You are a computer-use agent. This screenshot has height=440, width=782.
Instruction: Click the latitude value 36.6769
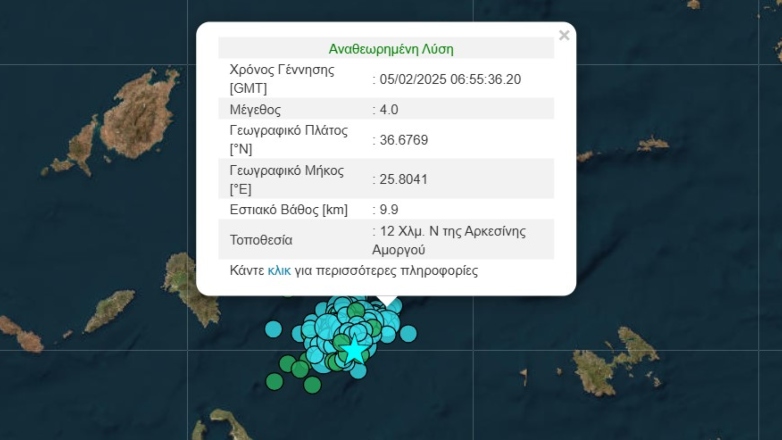coord(403,140)
